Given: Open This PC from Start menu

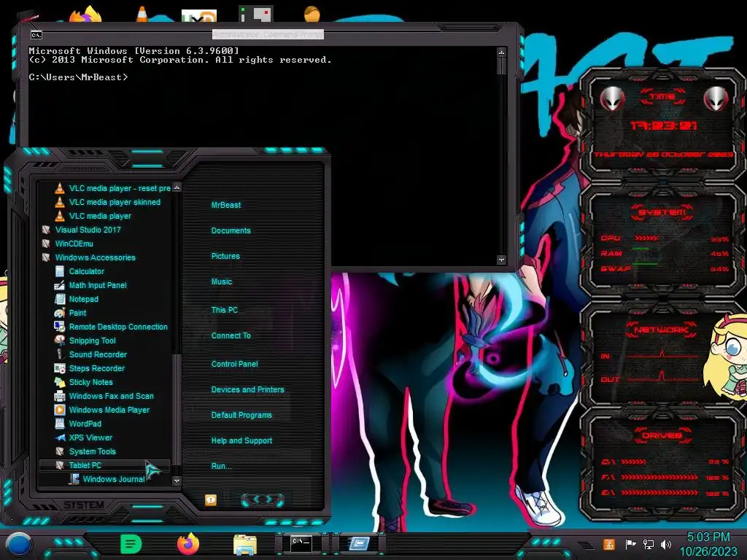Looking at the screenshot, I should (225, 309).
